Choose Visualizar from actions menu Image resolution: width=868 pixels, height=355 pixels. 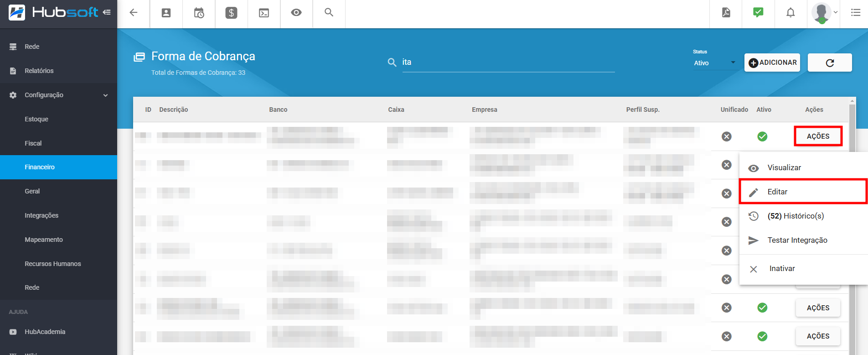803,167
